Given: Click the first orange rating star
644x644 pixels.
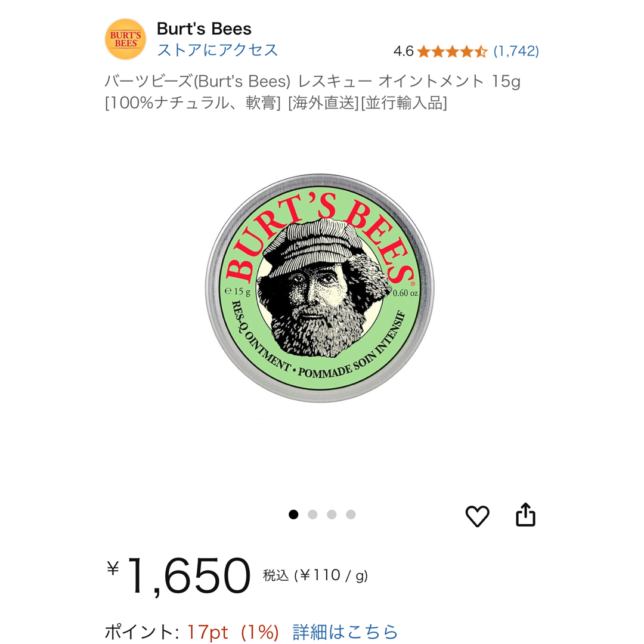Looking at the screenshot, I should click(424, 52).
